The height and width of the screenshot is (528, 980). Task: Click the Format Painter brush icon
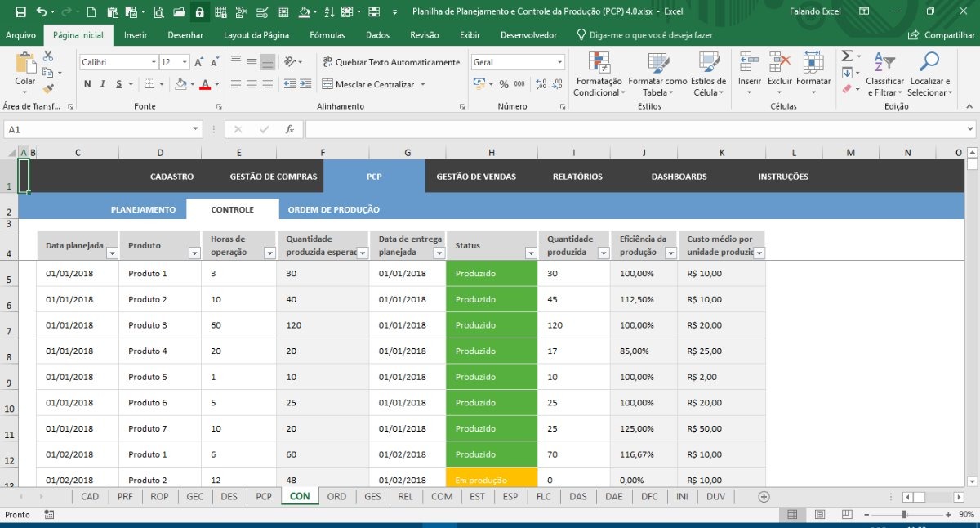48,88
